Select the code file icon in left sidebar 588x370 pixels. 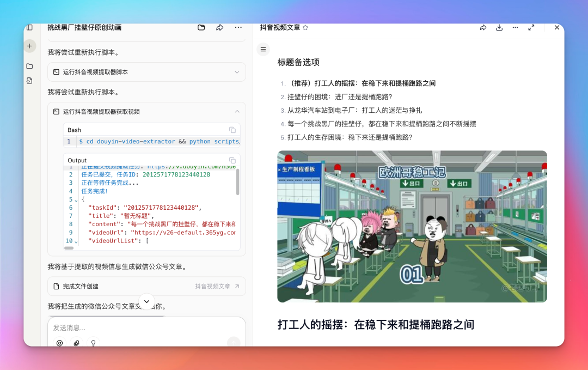(x=29, y=82)
